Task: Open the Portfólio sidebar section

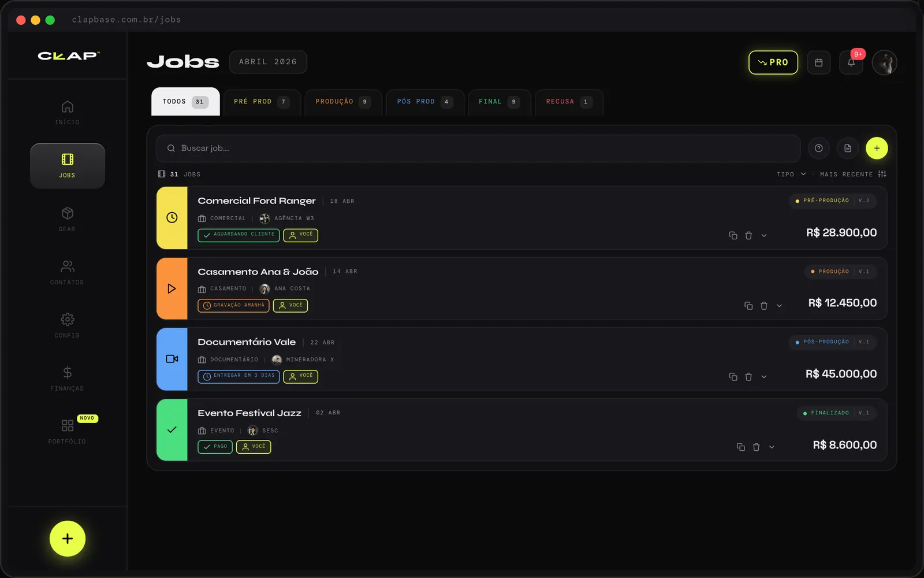Action: [x=67, y=432]
